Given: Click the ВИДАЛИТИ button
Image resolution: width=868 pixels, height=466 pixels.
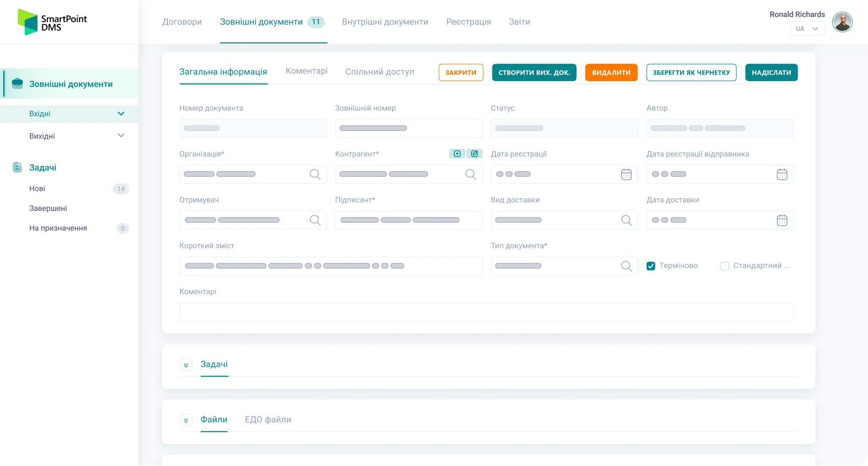Looking at the screenshot, I should (x=611, y=72).
